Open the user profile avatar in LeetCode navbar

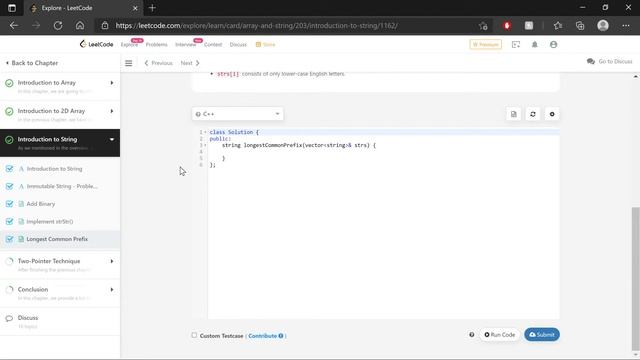point(553,44)
